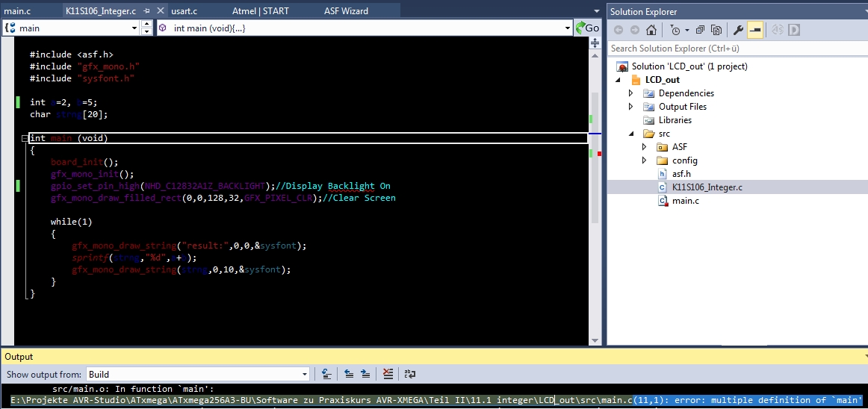Select main.c in Solution Explorer tree
This screenshot has height=409, width=868.
[x=685, y=201]
